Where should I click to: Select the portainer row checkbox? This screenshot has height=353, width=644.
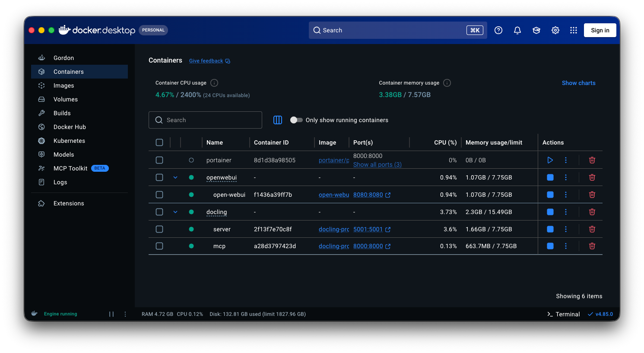(159, 160)
